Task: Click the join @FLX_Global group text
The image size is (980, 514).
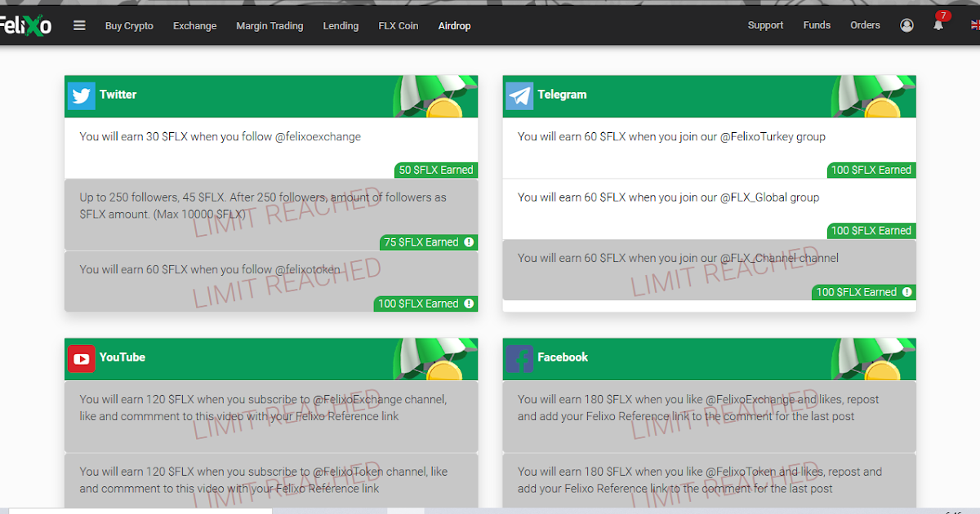Action: (668, 197)
